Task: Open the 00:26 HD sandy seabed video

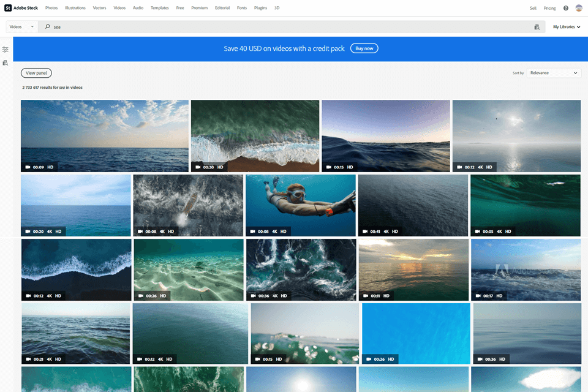Action: coord(189,269)
